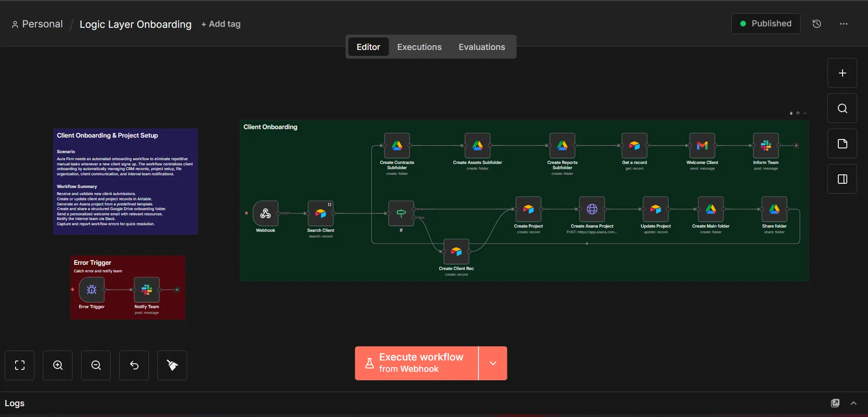The height and width of the screenshot is (417, 868).
Task: Select the Create Project Airtable node
Action: click(528, 209)
